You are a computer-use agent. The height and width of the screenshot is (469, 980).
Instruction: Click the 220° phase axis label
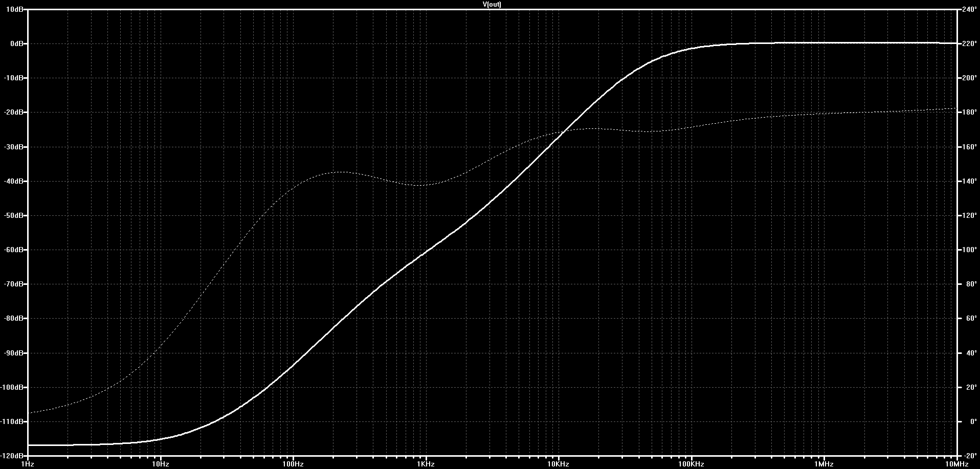969,44
